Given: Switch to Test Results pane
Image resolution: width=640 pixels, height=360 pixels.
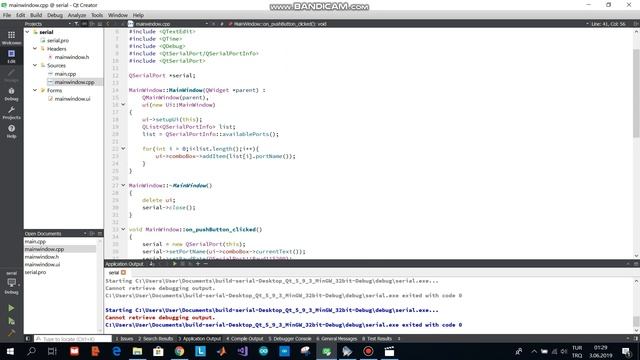Looking at the screenshot, I should pyautogui.click(x=377, y=338).
